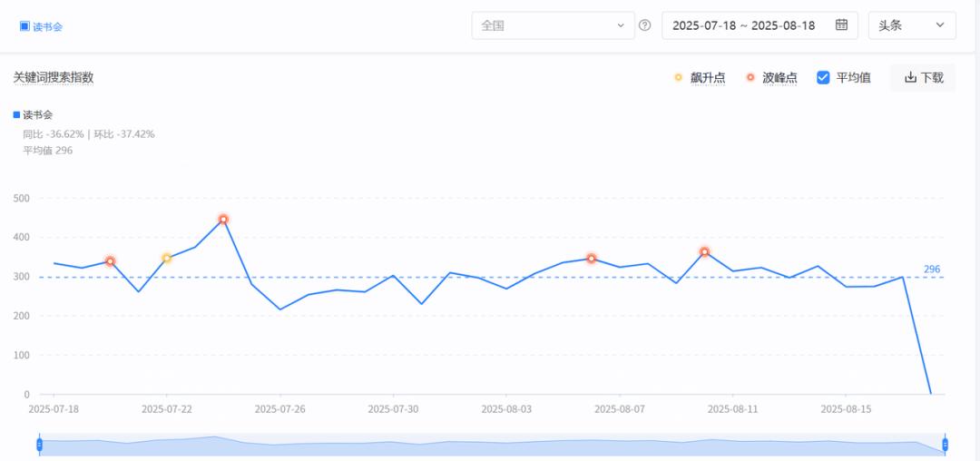Click the 读书会 keyword tag link
The image size is (980, 461).
pos(47,27)
